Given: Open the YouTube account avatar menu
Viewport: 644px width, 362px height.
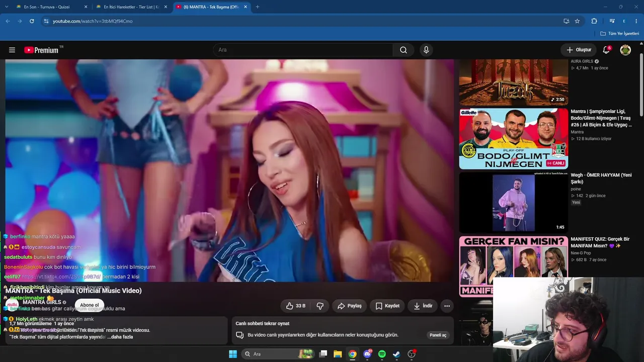Looking at the screenshot, I should click(625, 50).
